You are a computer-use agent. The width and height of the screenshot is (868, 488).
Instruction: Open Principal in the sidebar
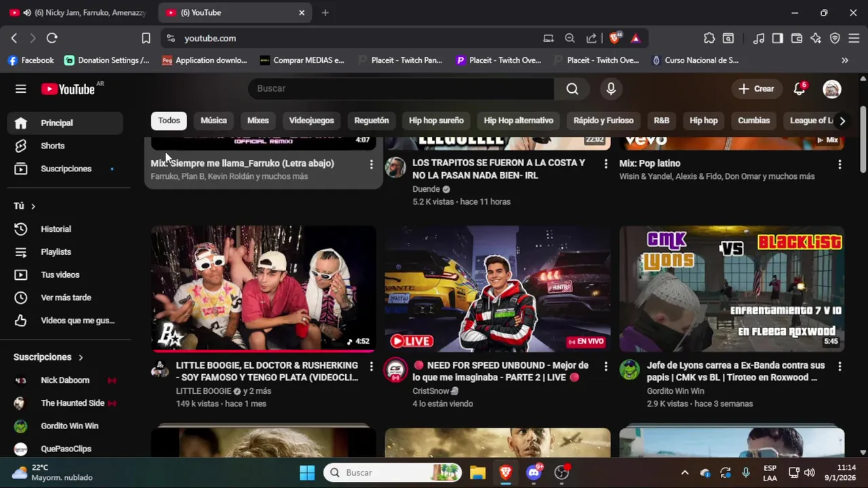[66, 123]
